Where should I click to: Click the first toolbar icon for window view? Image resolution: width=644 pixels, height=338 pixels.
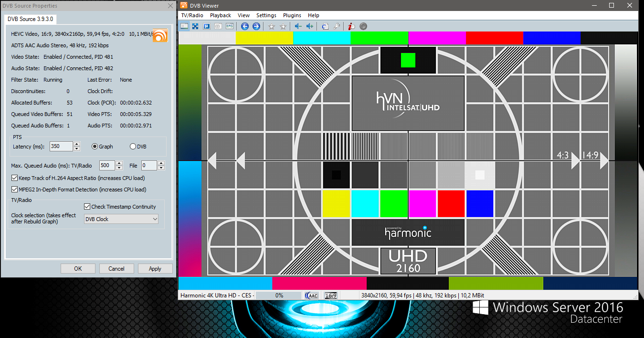tap(184, 26)
